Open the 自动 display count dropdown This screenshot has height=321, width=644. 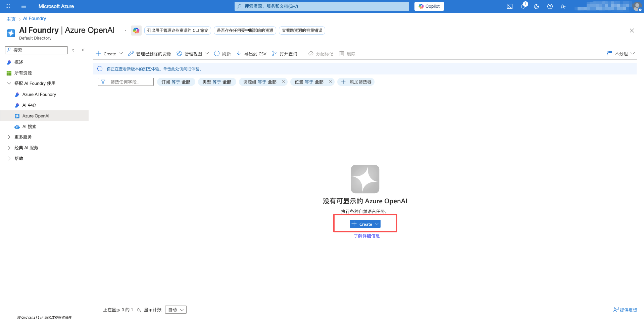175,309
